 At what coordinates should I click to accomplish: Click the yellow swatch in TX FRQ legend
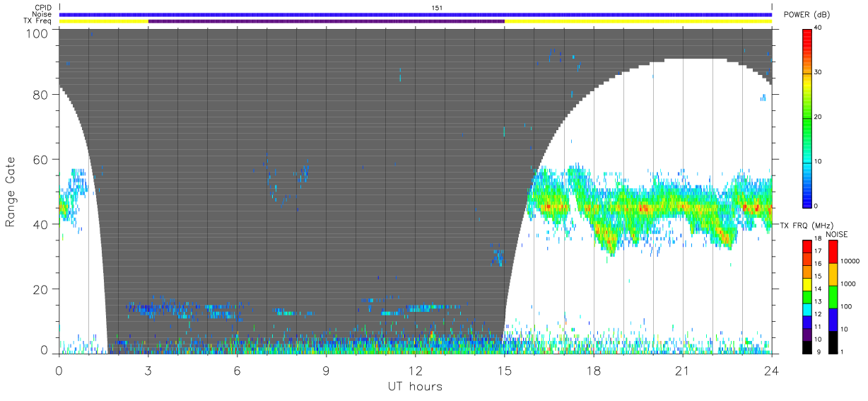pos(807,284)
